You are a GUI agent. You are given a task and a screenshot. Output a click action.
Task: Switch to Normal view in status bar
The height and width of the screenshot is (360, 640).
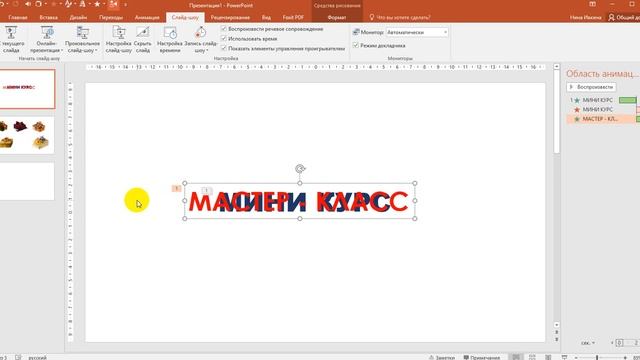click(516, 357)
